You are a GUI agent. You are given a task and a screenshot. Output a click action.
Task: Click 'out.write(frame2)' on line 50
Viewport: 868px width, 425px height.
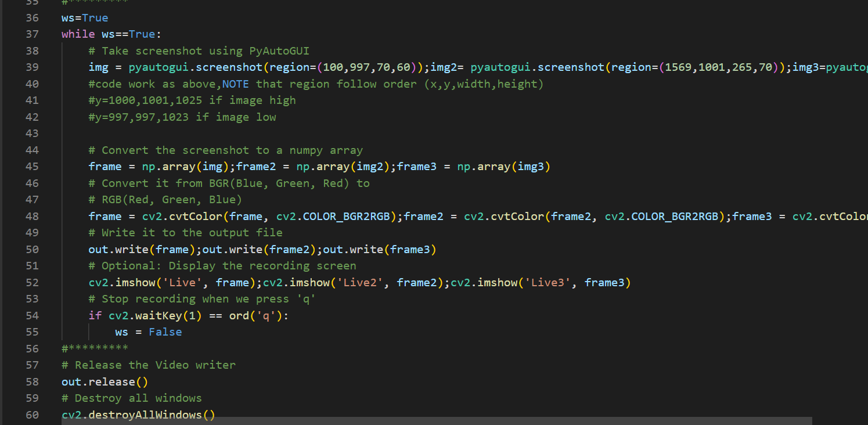click(x=259, y=250)
